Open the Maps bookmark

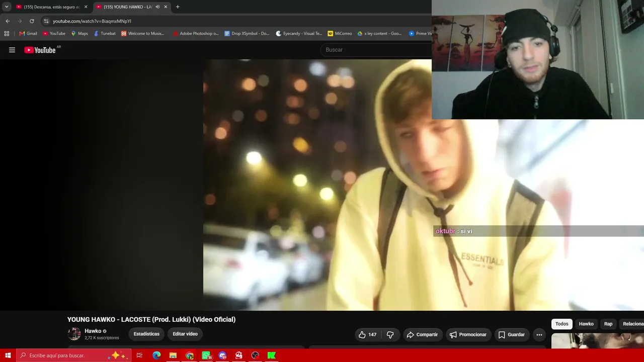[x=79, y=34]
